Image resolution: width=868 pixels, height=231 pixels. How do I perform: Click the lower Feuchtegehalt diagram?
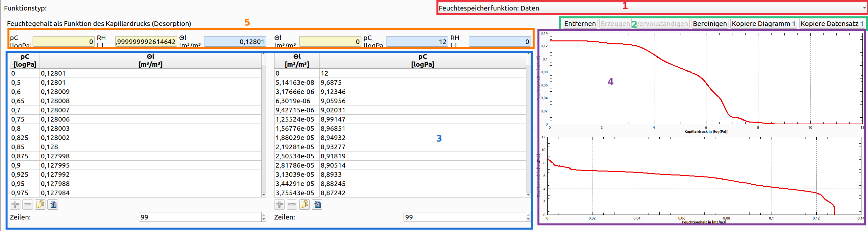point(702,179)
